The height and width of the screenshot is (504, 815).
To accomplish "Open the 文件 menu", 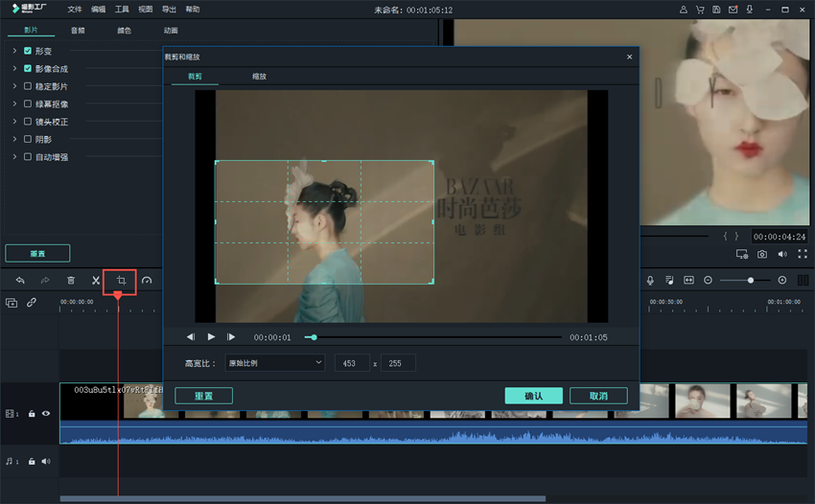I will [75, 10].
